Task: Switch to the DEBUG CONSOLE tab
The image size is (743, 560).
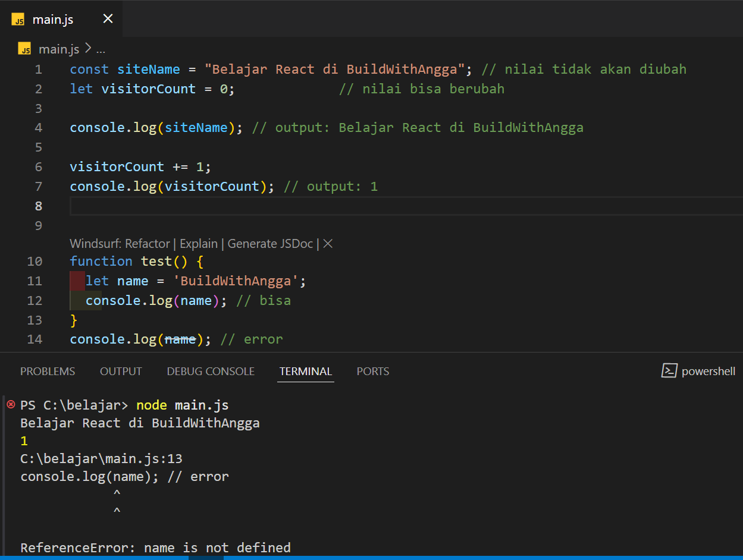Action: (x=211, y=371)
